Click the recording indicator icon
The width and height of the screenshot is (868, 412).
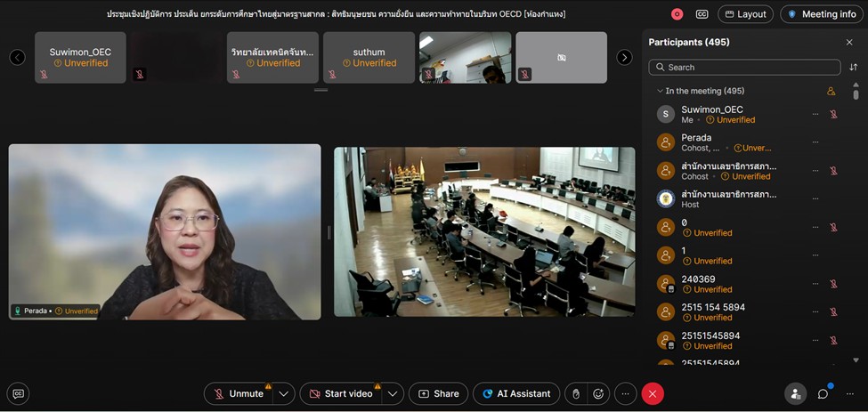pyautogui.click(x=677, y=14)
